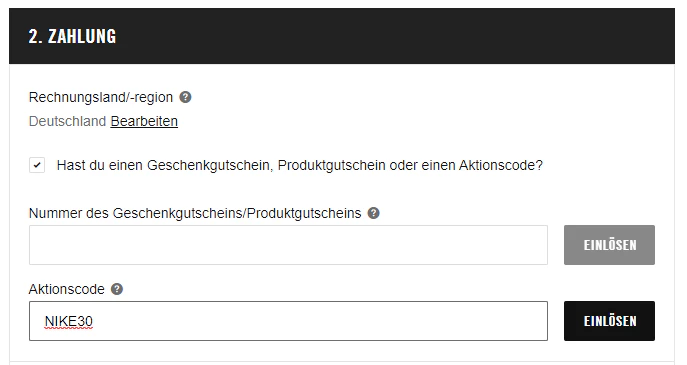Place cursor on the NIKE30 text
The image size is (687, 365).
(x=69, y=321)
